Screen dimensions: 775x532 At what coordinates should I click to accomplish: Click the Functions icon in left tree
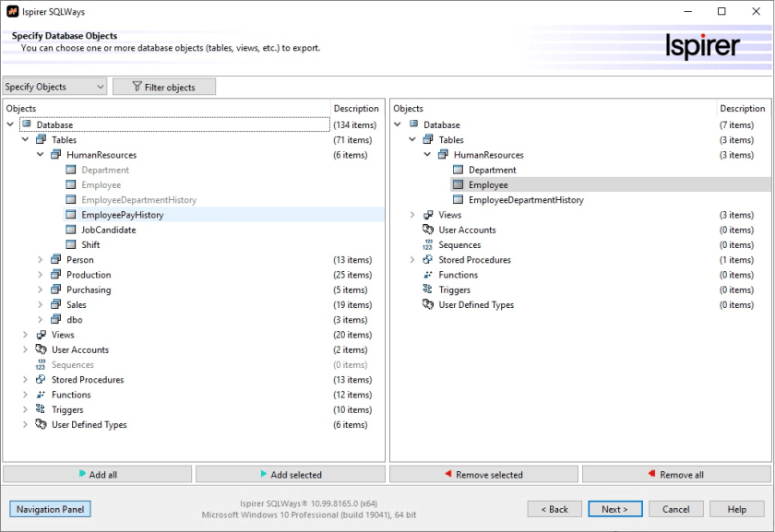point(41,395)
